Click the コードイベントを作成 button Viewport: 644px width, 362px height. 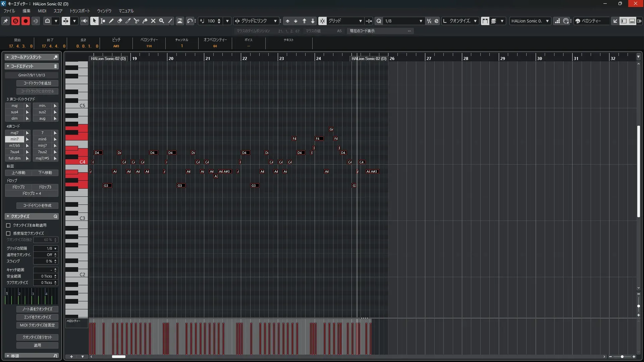pos(37,205)
